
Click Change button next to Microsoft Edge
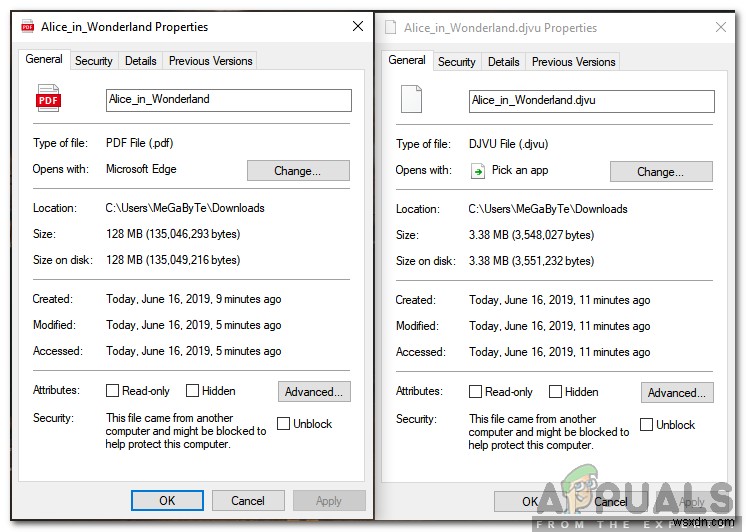[x=298, y=171]
